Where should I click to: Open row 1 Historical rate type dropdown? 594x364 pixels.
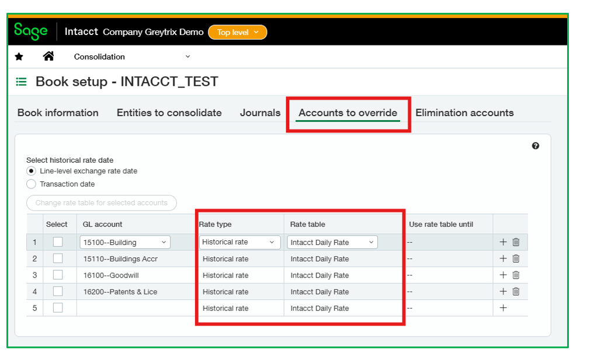(x=240, y=242)
